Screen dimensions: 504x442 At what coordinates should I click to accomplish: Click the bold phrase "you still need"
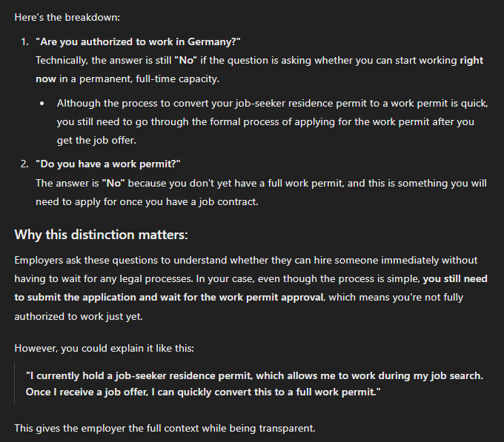pos(455,278)
